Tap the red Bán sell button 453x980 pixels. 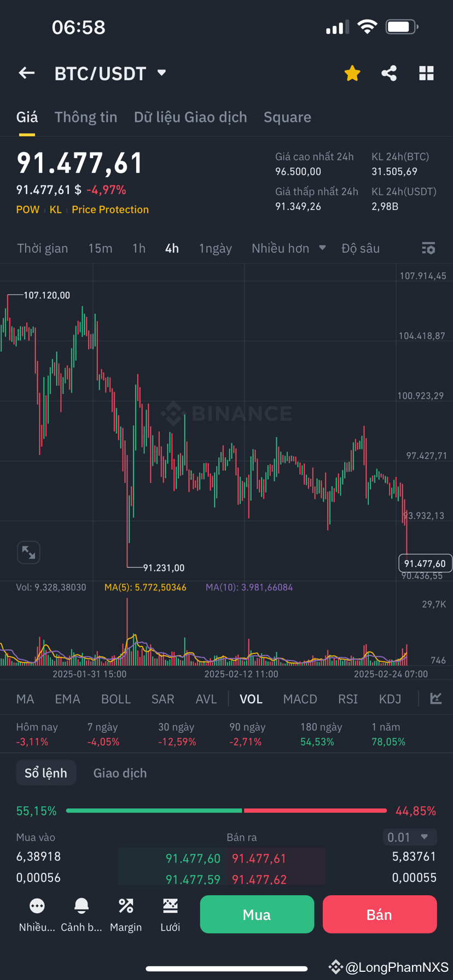coord(380,914)
